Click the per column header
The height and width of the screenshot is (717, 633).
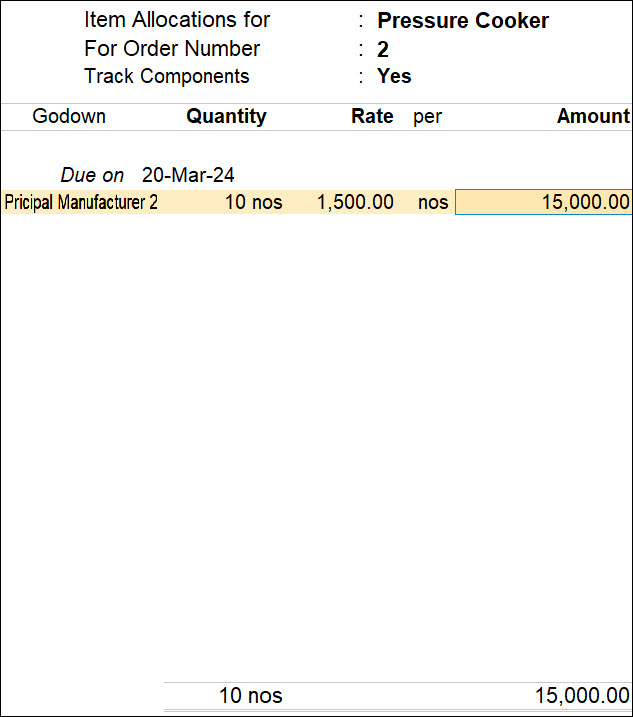pos(428,117)
